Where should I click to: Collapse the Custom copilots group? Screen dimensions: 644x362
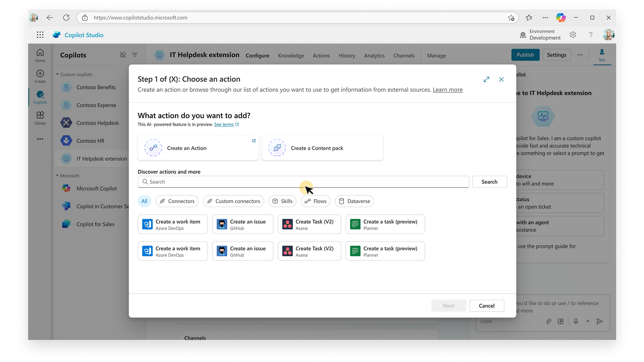pyautogui.click(x=57, y=74)
